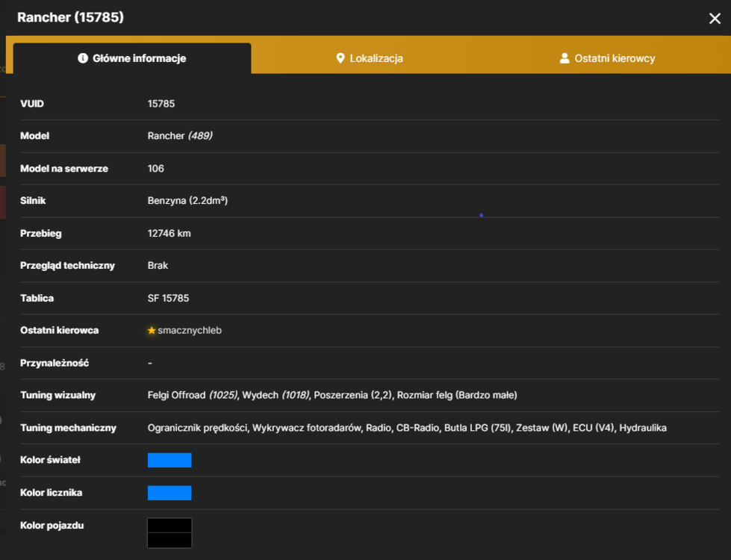Click the person icon beside Ostatni kierowcy
This screenshot has width=731, height=560.
[564, 58]
